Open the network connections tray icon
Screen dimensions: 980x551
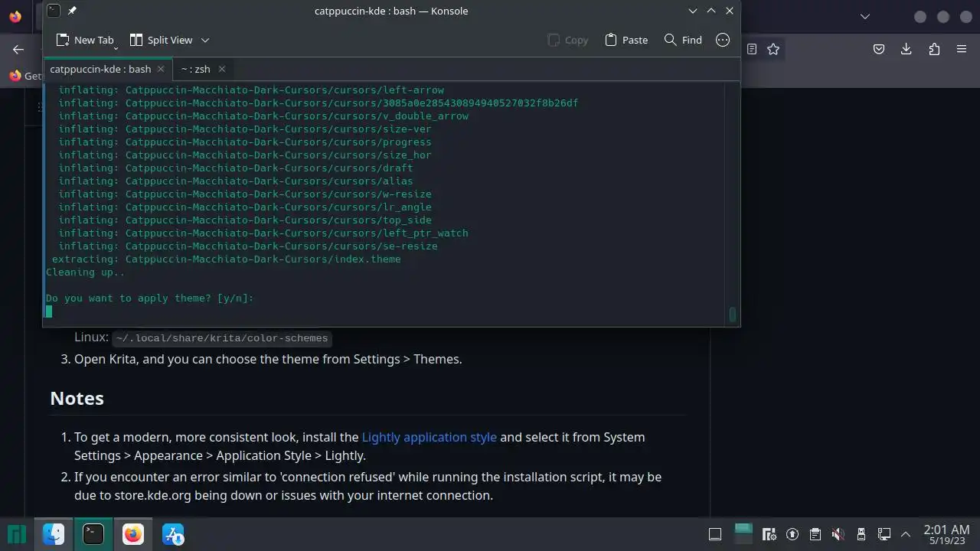point(884,534)
